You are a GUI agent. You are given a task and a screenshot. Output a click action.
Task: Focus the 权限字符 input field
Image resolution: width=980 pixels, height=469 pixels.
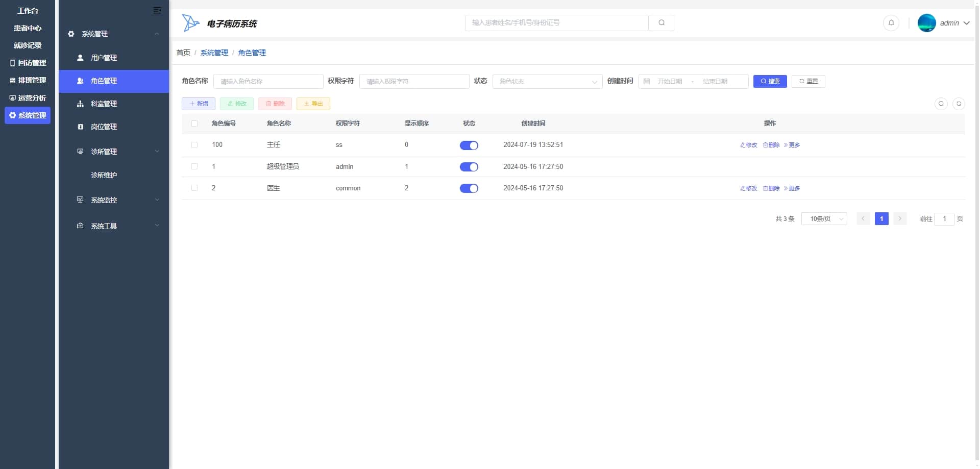[x=414, y=82]
